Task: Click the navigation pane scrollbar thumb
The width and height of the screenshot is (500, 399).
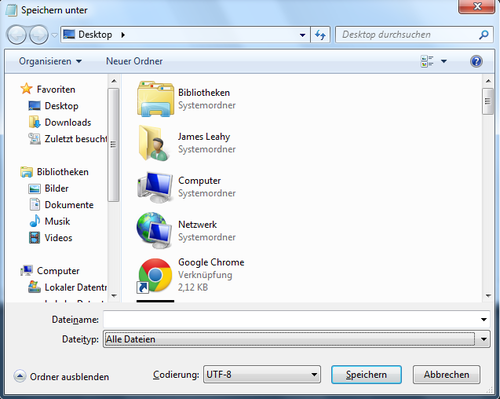Action: pos(114,145)
